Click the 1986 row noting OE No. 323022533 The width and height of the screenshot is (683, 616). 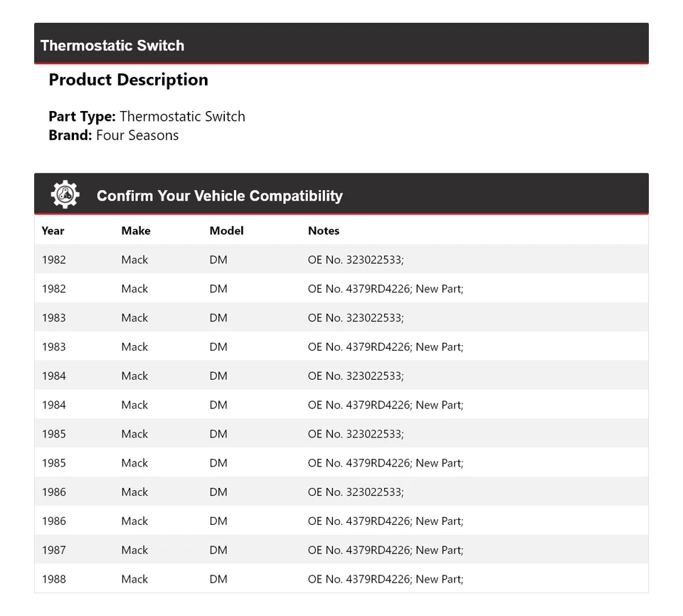[341, 492]
